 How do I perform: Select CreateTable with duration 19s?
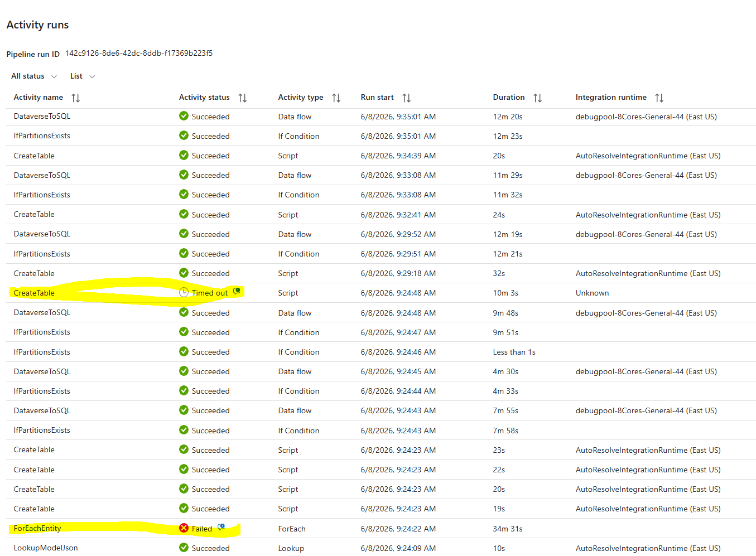[34, 509]
